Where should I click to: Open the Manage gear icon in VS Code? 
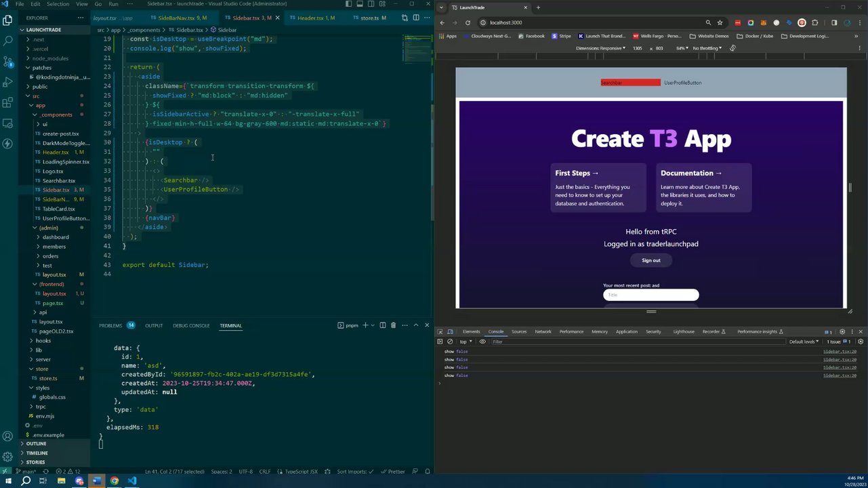(x=8, y=457)
